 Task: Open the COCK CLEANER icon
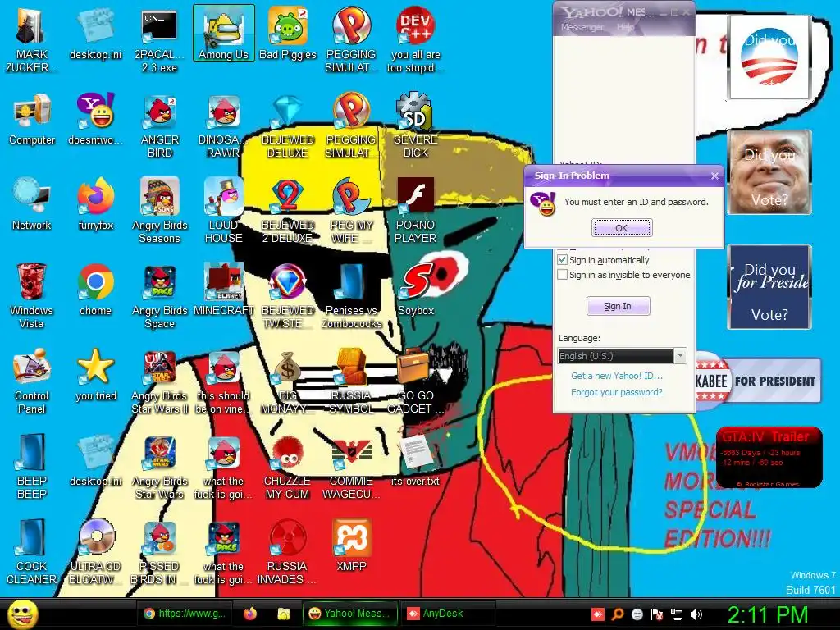click(x=31, y=551)
